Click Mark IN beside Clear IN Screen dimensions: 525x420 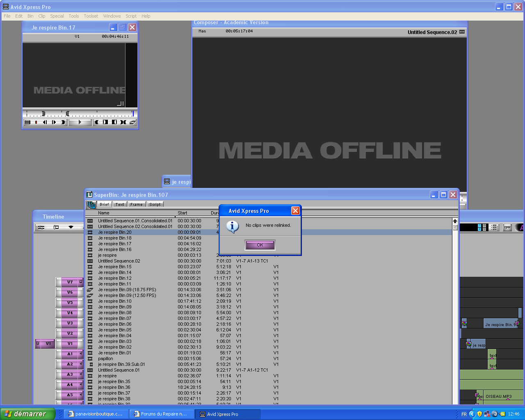pyautogui.click(x=97, y=122)
